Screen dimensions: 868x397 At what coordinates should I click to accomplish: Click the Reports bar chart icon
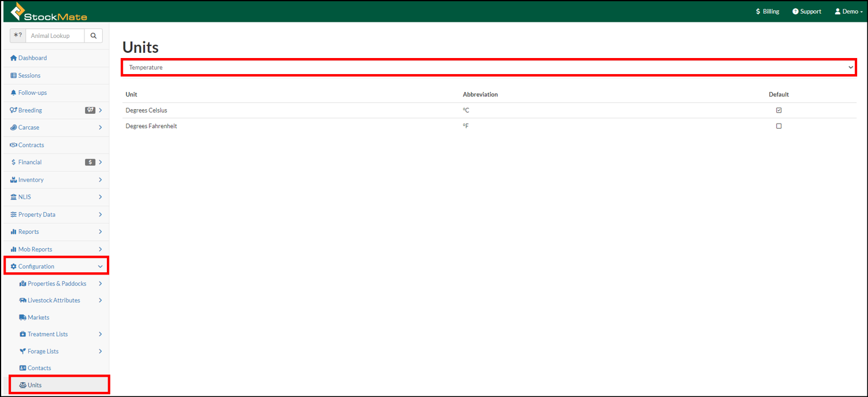(x=14, y=232)
